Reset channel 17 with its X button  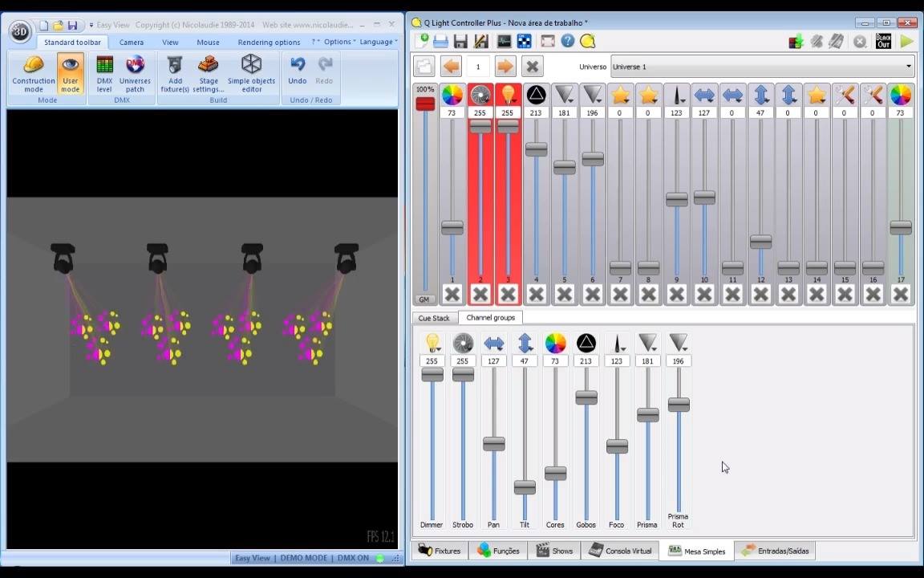[901, 293]
